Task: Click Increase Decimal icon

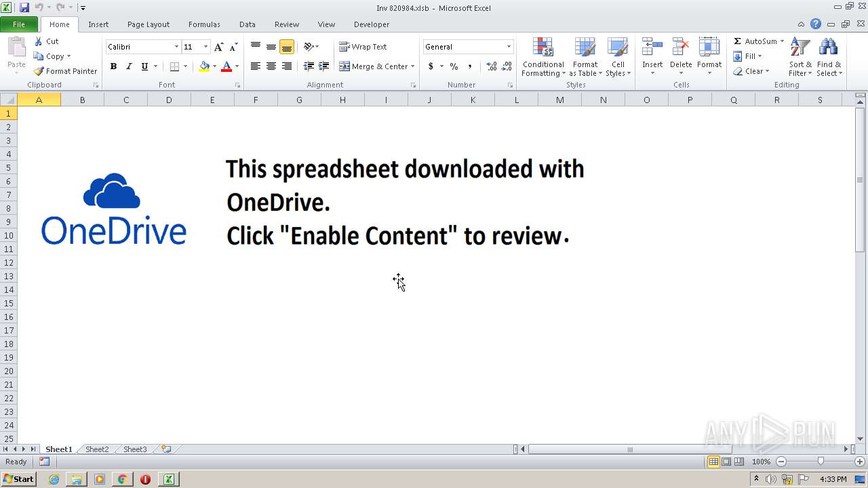Action: click(x=491, y=66)
